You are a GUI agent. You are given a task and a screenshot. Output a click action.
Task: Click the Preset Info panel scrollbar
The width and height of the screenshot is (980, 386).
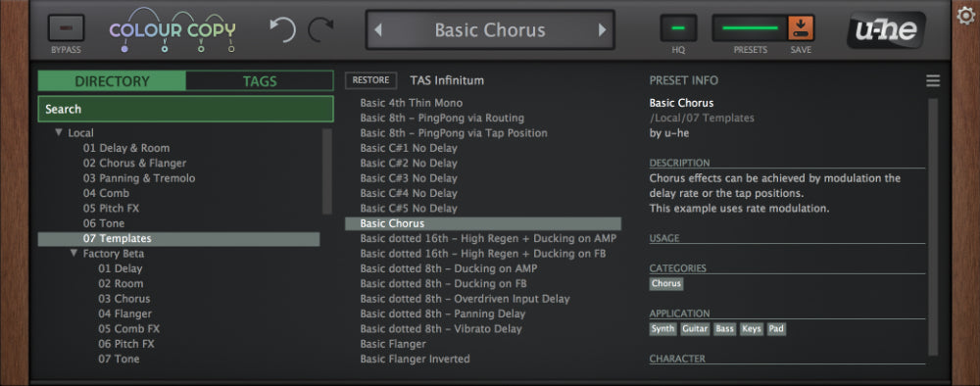(933, 226)
